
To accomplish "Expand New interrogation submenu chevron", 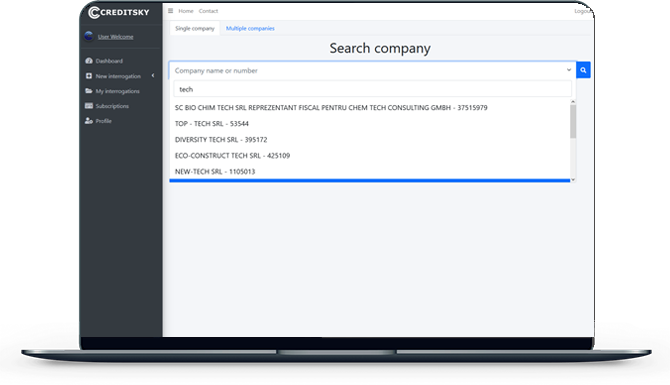I will pos(153,76).
